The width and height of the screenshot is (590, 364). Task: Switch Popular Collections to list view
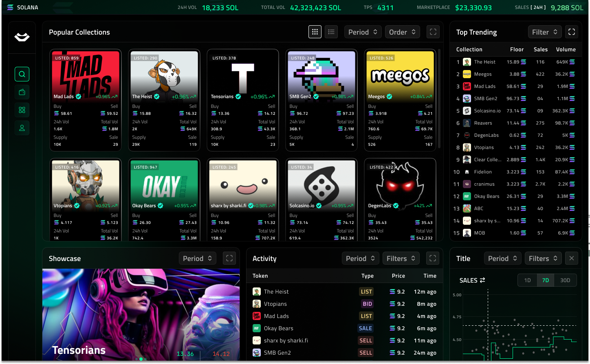click(x=331, y=32)
